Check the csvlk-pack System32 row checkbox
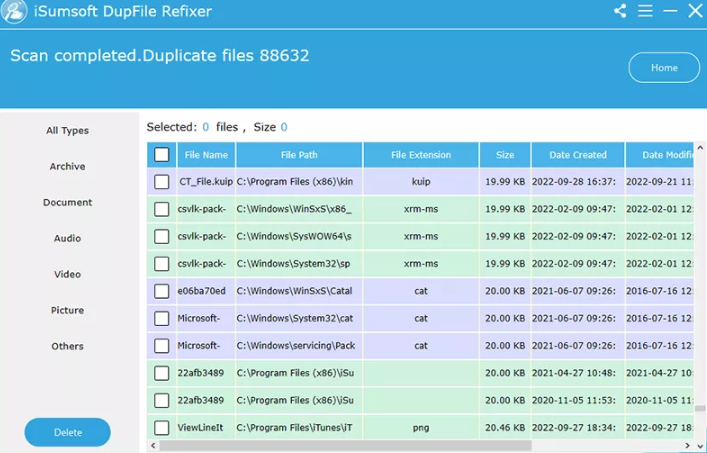 161,264
